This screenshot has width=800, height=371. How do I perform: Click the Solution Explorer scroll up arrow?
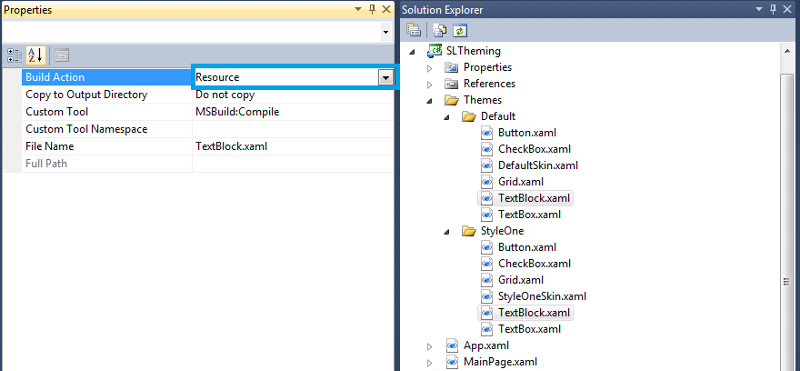(786, 51)
